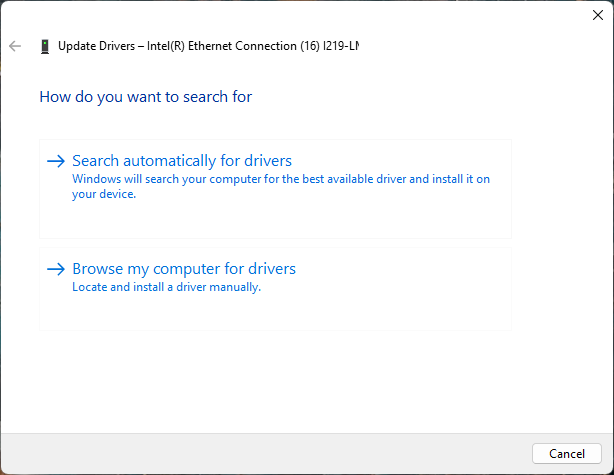Click the back arrow in the header
The height and width of the screenshot is (475, 614).
(15, 46)
